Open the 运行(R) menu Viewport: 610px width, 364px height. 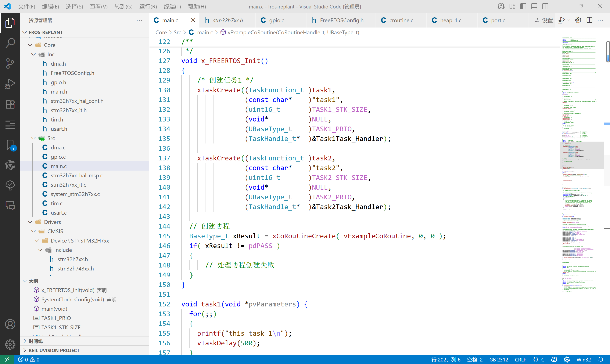coord(148,7)
